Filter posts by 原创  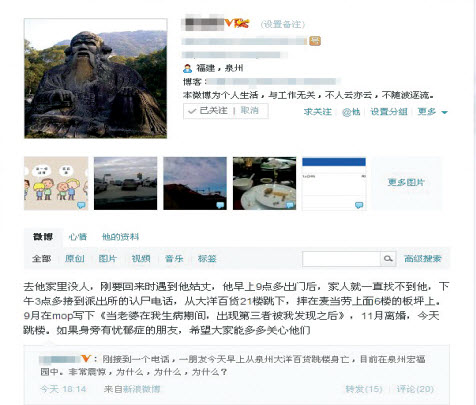coord(75,258)
